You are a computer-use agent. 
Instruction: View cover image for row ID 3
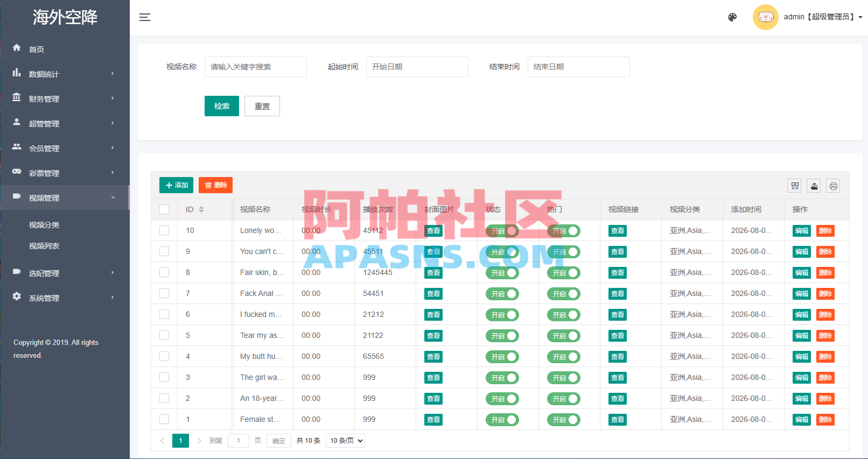pos(433,378)
